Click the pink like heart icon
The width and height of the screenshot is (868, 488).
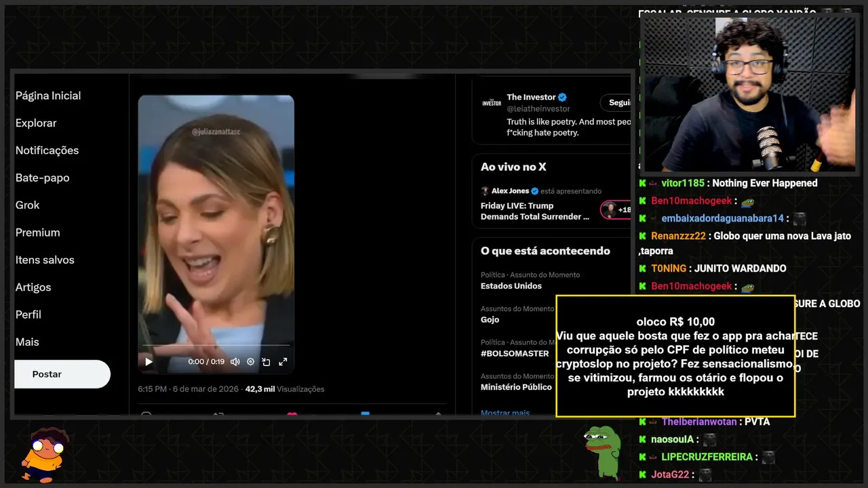(x=292, y=413)
